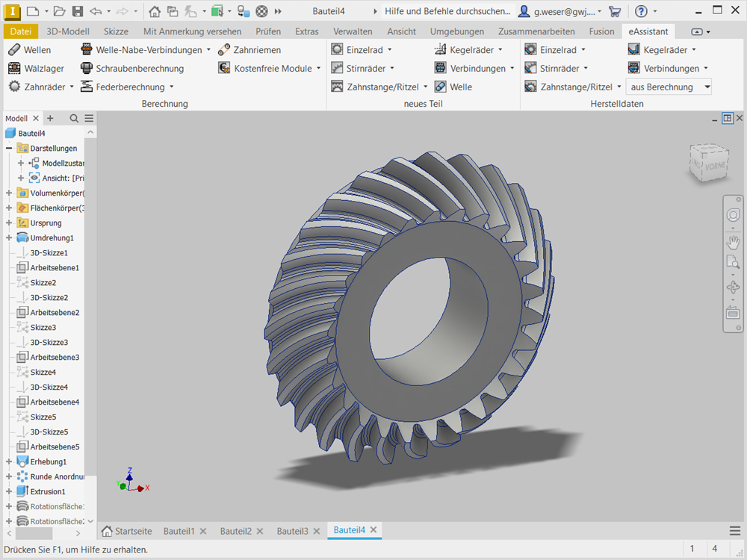Image resolution: width=747 pixels, height=560 pixels.
Task: Click the pan hand tool in navigation bar
Action: coord(733,241)
